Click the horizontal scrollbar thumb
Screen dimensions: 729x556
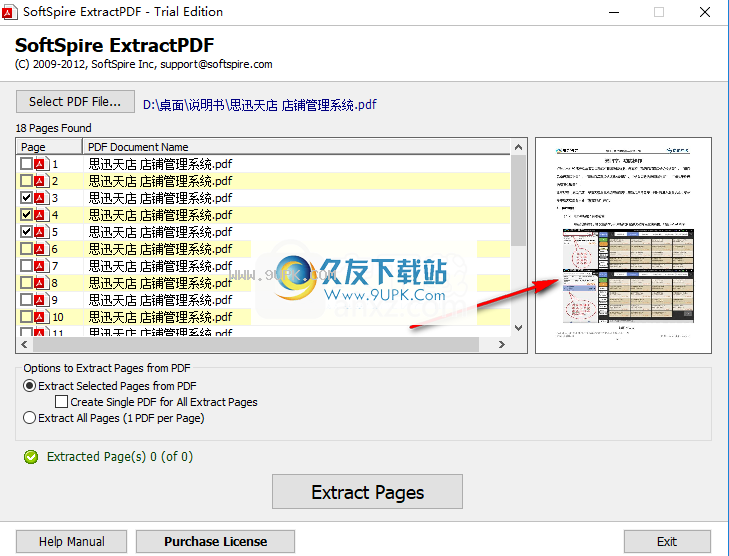click(x=256, y=344)
